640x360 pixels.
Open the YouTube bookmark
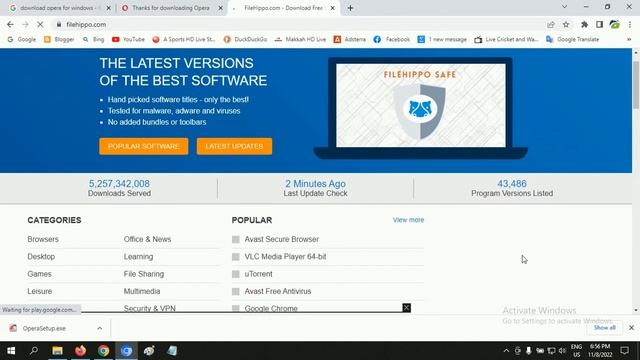coord(129,39)
